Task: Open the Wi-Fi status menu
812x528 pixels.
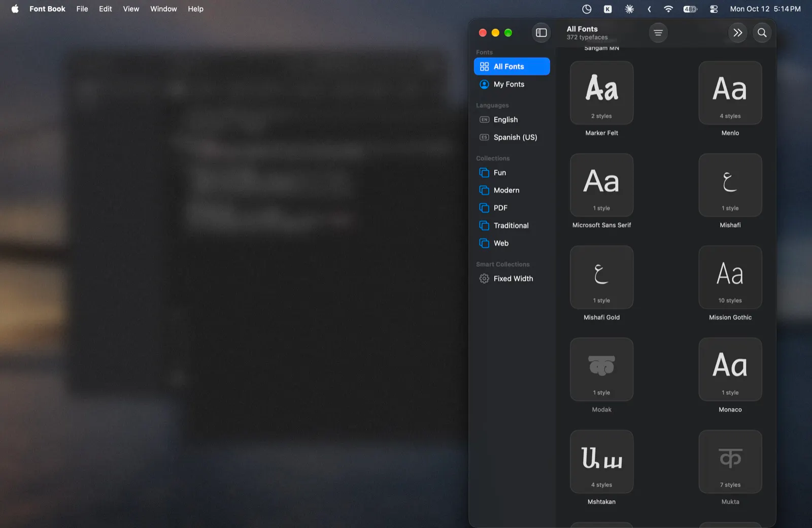Action: (x=668, y=9)
